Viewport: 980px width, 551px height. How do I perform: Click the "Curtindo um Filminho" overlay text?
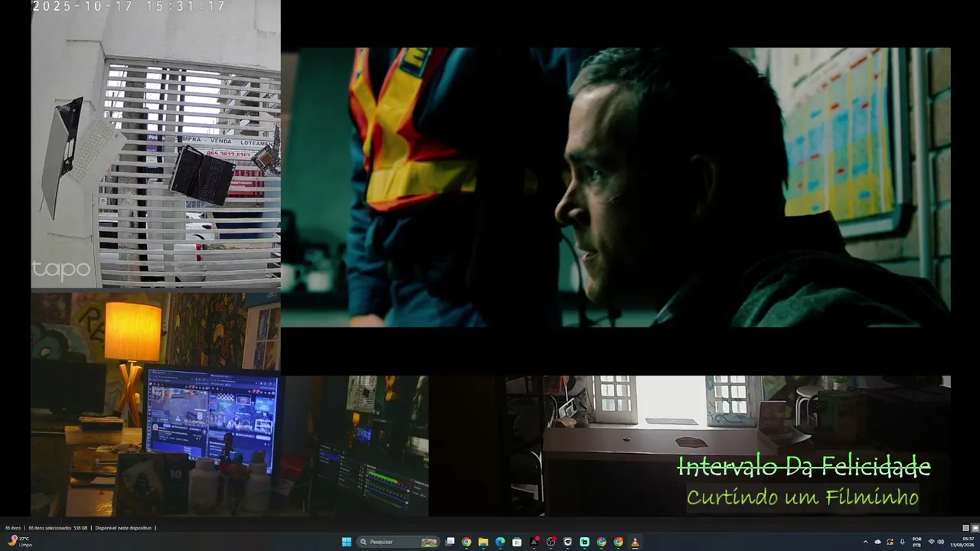[x=802, y=497]
